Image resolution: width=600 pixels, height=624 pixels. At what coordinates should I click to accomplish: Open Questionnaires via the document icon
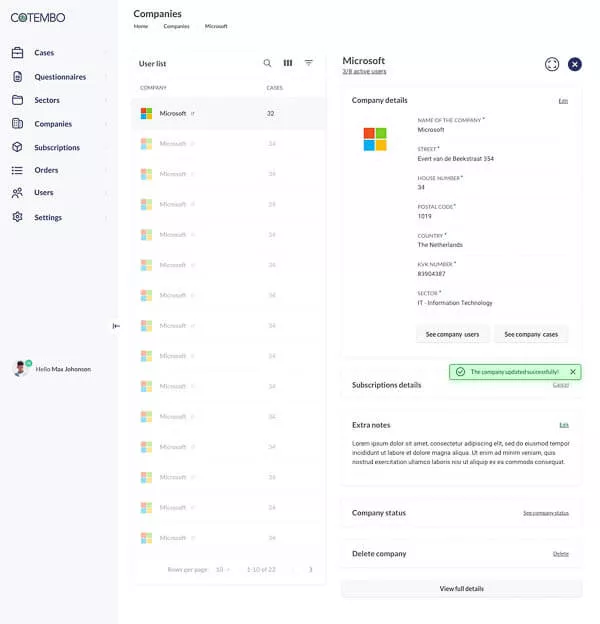point(18,76)
